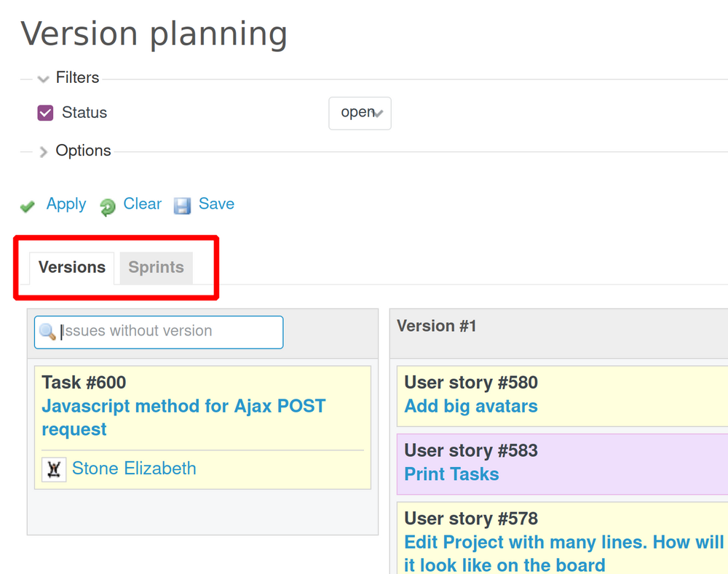Click the Stone Elizabeth assignee link
The image size is (728, 574).
(x=134, y=469)
